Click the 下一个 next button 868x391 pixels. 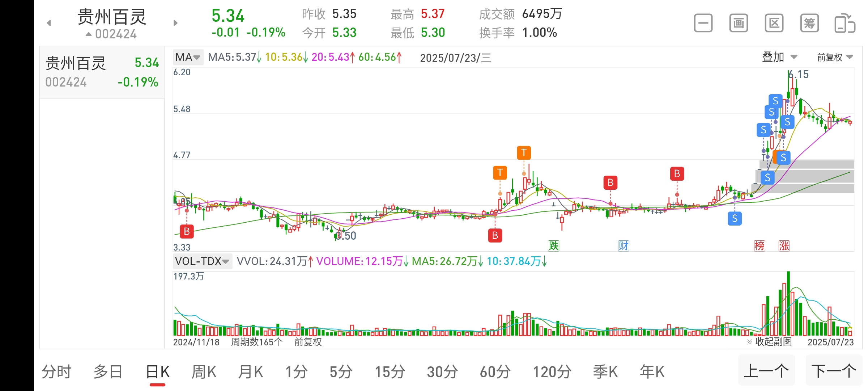834,371
